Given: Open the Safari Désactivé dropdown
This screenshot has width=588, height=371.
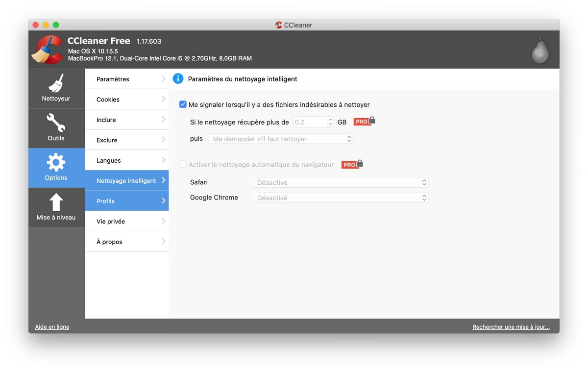Looking at the screenshot, I should point(341,182).
